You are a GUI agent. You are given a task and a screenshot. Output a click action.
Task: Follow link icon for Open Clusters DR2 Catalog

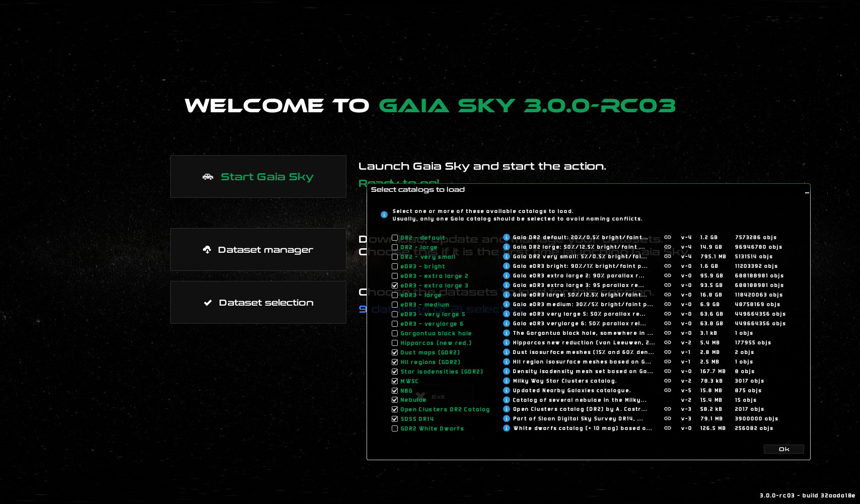point(668,409)
